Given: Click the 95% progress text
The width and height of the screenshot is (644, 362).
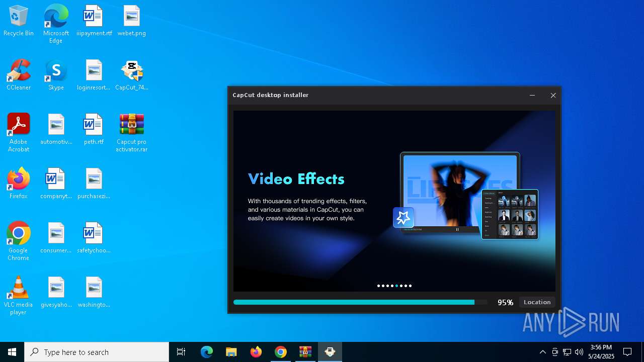Looking at the screenshot, I should [x=505, y=302].
